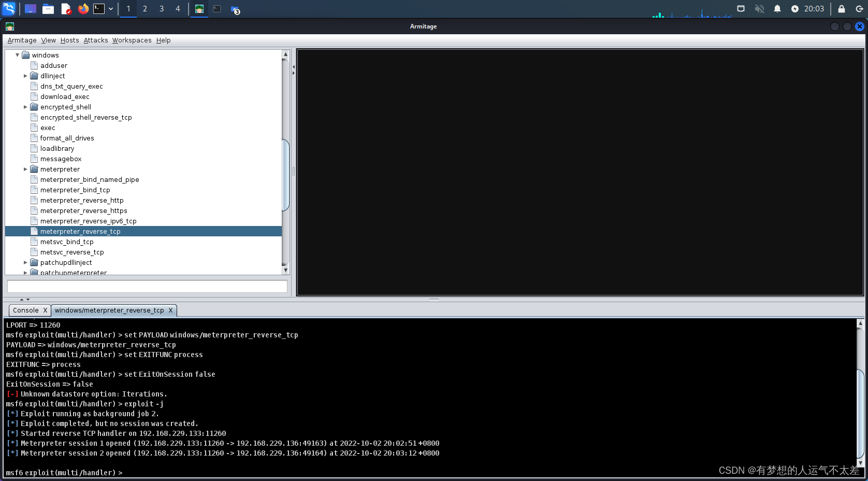Click the logout icon in the panel
Viewport: 868px width, 481px height.
pyautogui.click(x=859, y=9)
